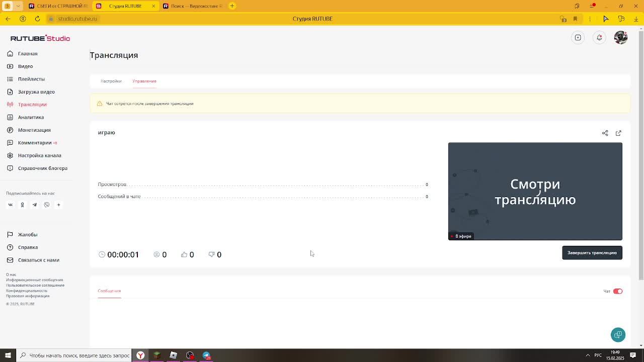The width and height of the screenshot is (644, 362).
Task: Open Конфиденциальность footer link
Action: 27,291
